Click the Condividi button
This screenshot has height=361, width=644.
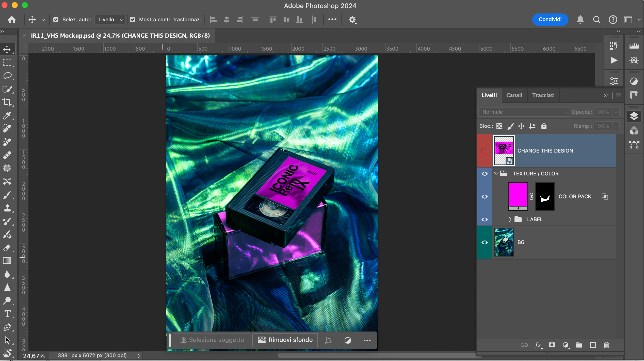coord(550,20)
